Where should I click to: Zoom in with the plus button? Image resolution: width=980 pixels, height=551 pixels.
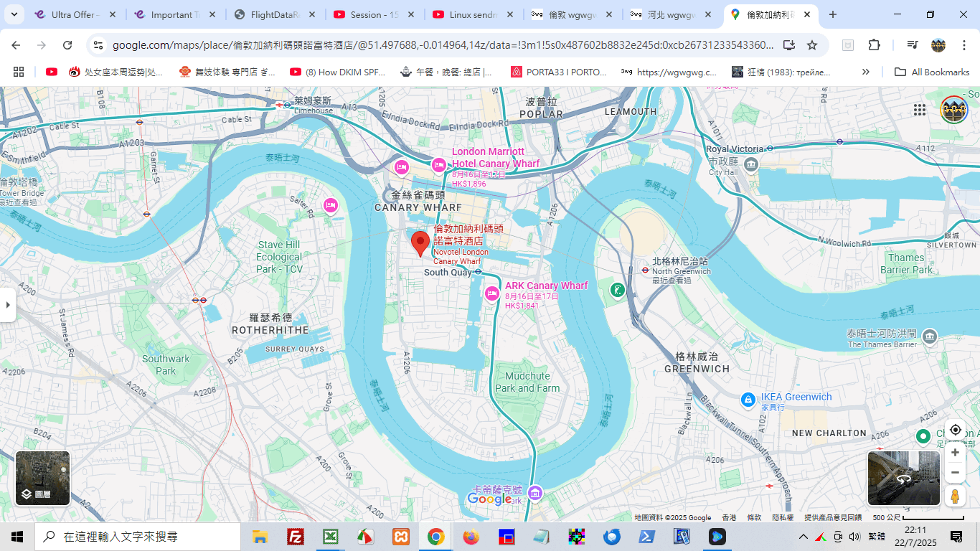955,453
